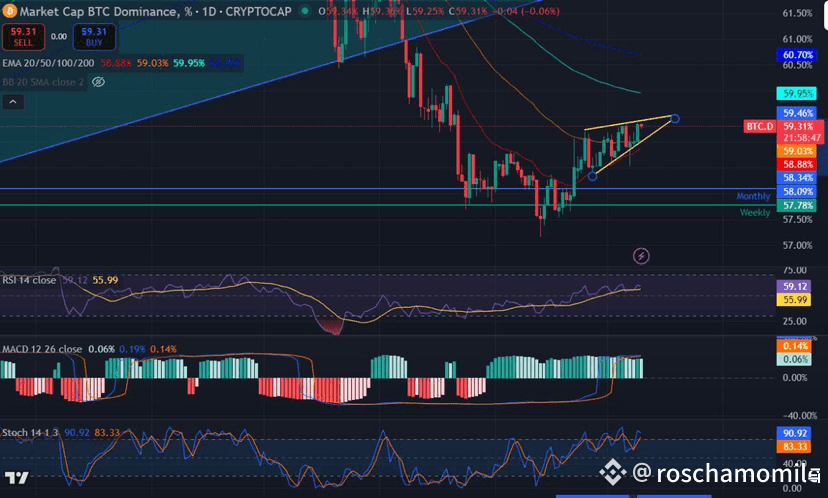Toggle visibility of BB 20 SMA indicator
Viewport: 828px width, 498px height.
(x=98, y=82)
